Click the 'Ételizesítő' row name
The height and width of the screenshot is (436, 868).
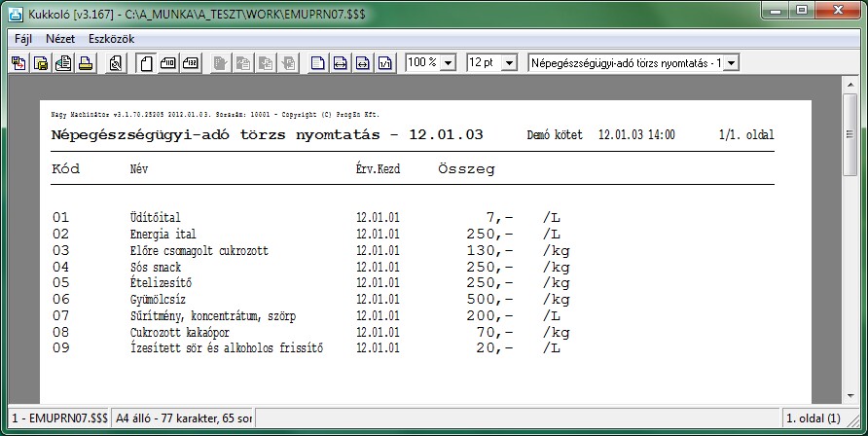[x=162, y=283]
